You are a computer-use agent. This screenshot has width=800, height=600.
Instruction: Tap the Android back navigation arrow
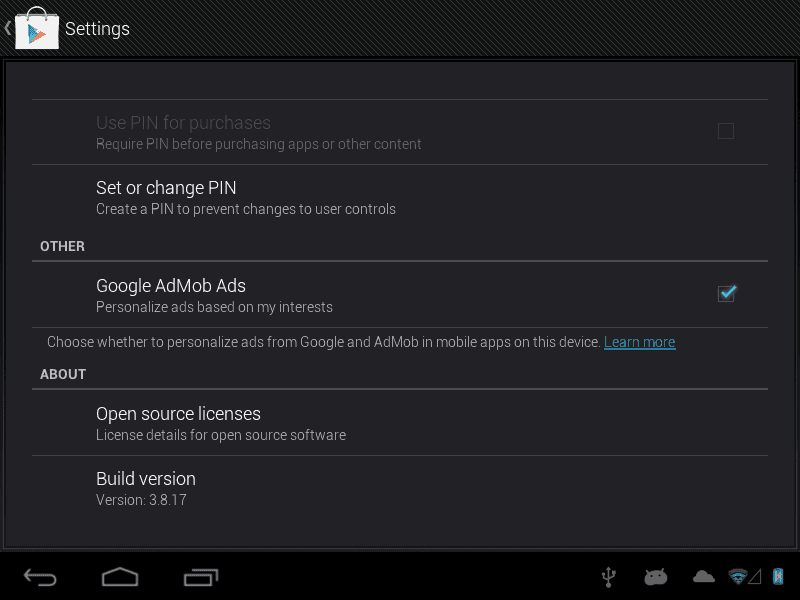40,577
